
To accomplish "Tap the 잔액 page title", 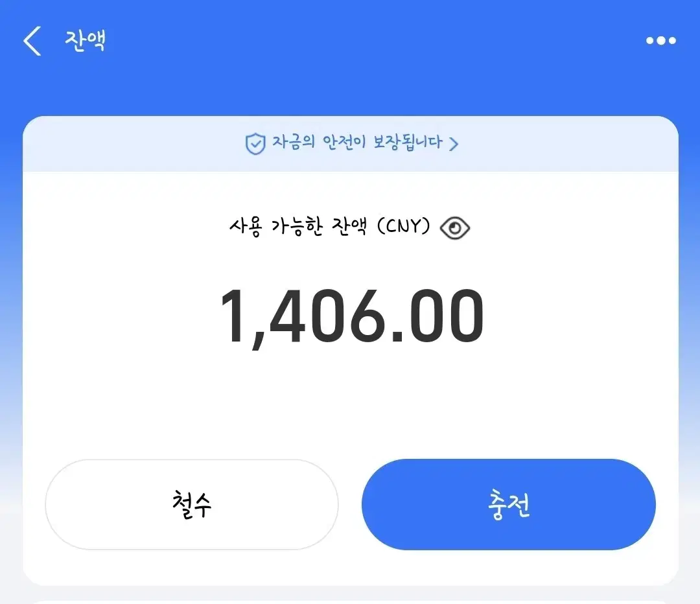I will [x=86, y=41].
